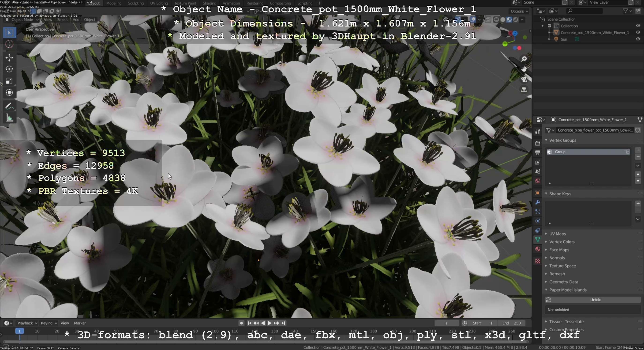Click the camera view icon in viewport

point(524,80)
